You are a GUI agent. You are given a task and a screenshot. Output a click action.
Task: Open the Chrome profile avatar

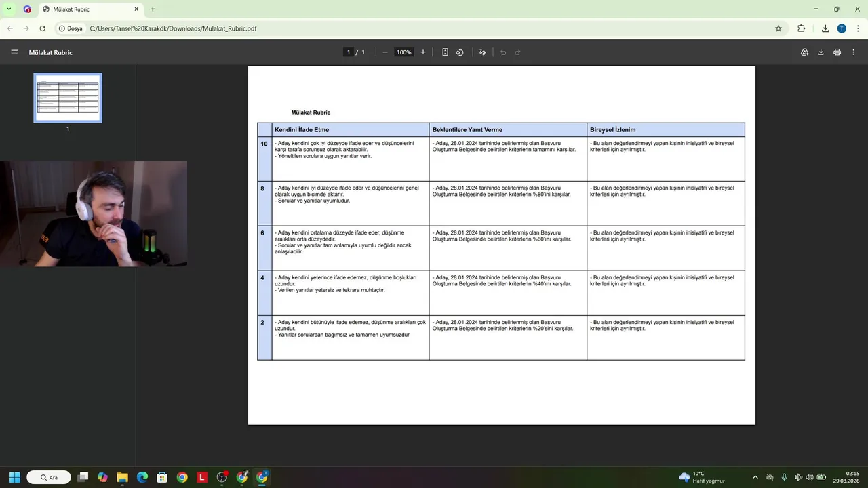click(x=842, y=28)
